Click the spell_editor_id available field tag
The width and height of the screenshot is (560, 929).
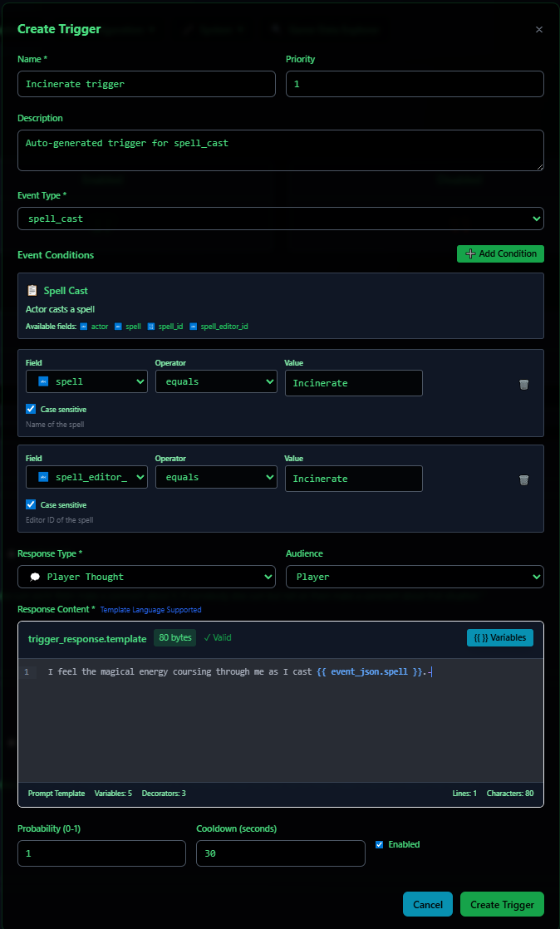pyautogui.click(x=219, y=327)
